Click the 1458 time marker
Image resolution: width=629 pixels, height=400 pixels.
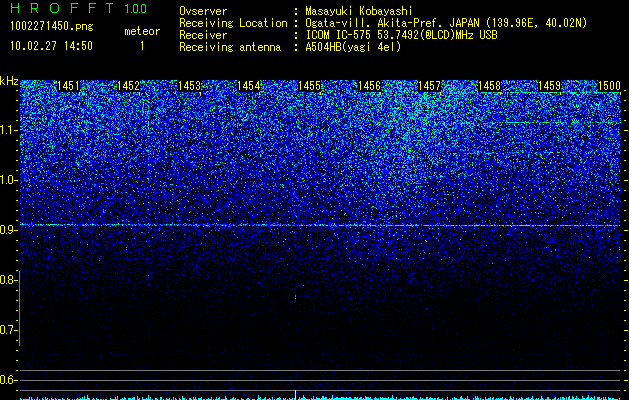pos(489,86)
